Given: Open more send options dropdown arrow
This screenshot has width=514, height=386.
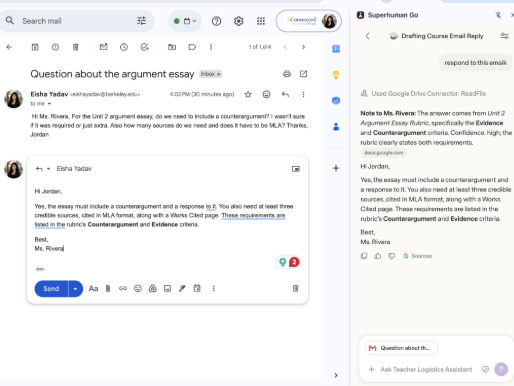Looking at the screenshot, I should click(76, 289).
